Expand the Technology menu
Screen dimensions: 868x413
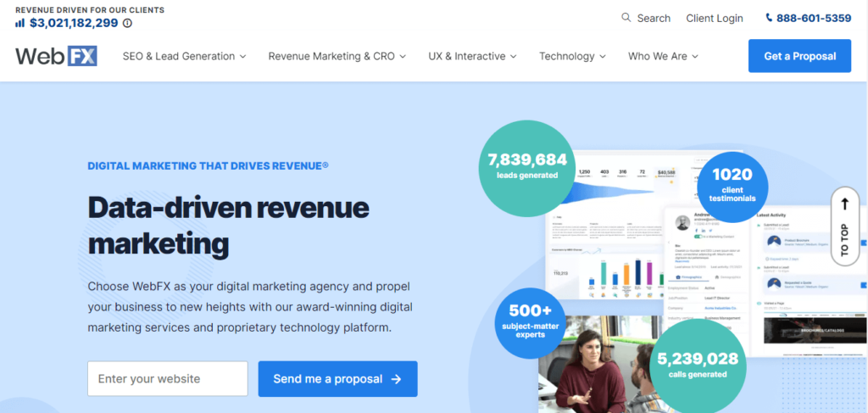pos(572,56)
